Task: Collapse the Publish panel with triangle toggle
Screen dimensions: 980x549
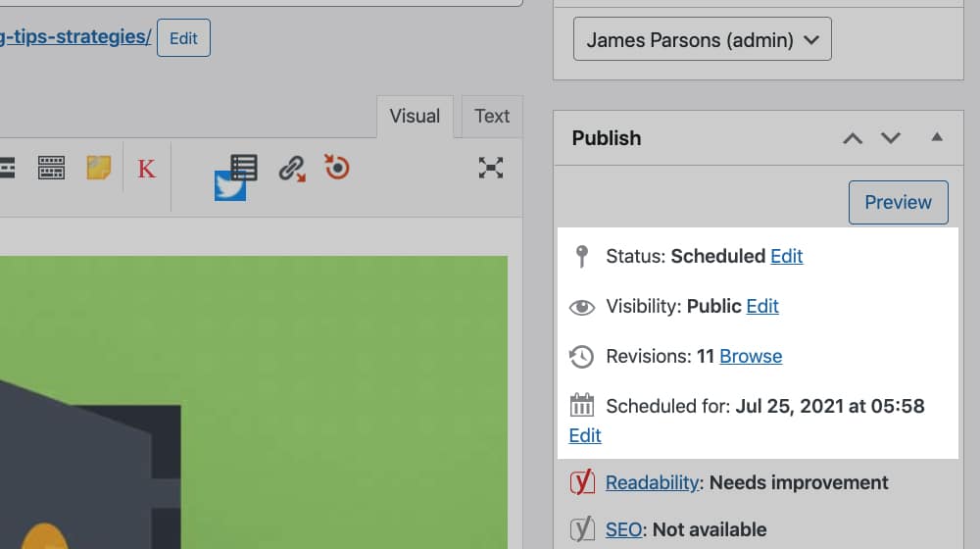Action: coord(937,137)
